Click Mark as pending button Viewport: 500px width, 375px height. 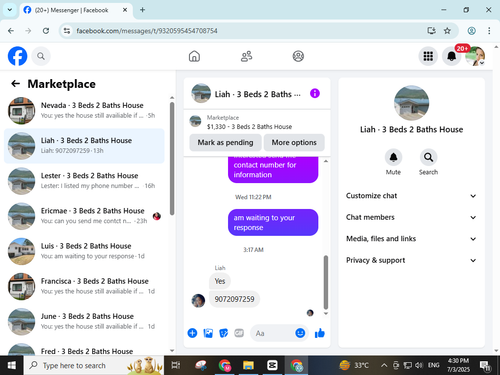coord(225,142)
